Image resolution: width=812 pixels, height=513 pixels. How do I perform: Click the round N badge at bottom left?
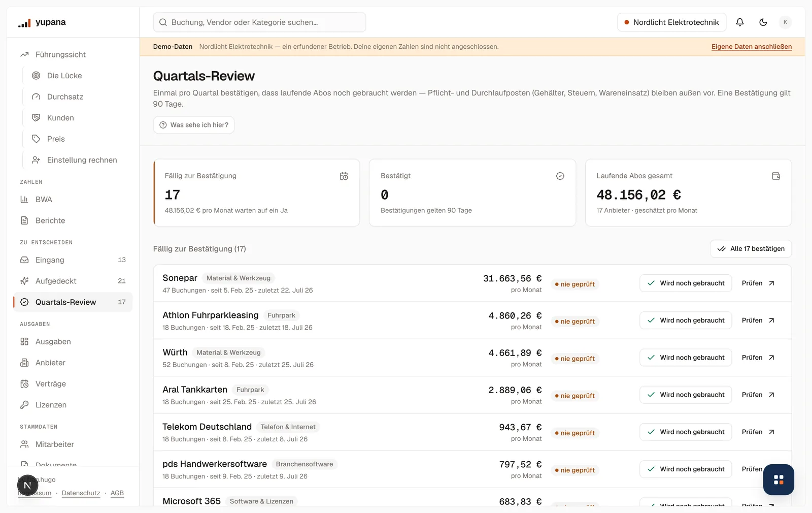[x=28, y=486]
